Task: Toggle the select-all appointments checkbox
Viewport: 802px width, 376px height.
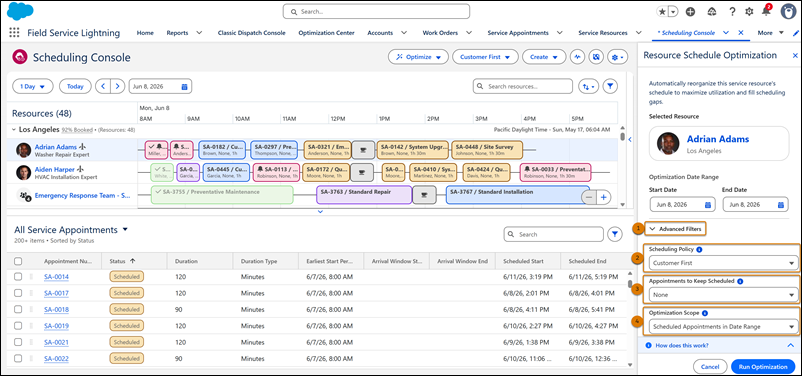Action: point(18,261)
